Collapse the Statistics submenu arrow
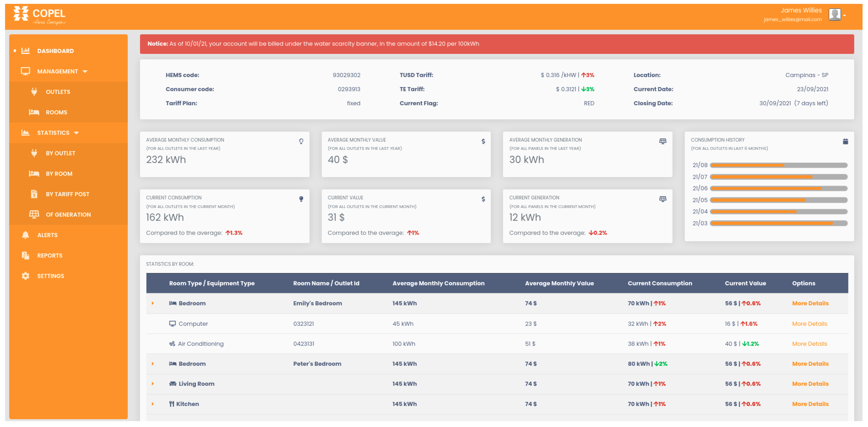This screenshot has width=868, height=427. click(x=77, y=133)
